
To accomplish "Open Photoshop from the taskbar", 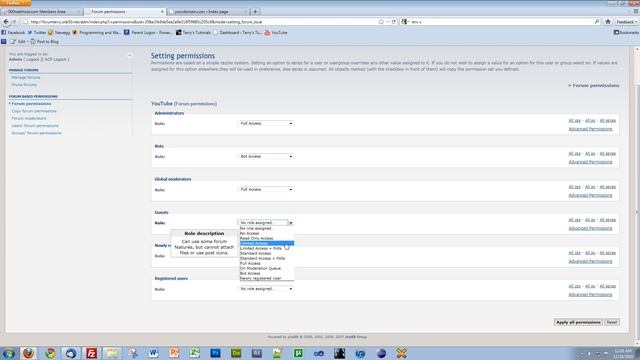I will click(x=215, y=353).
